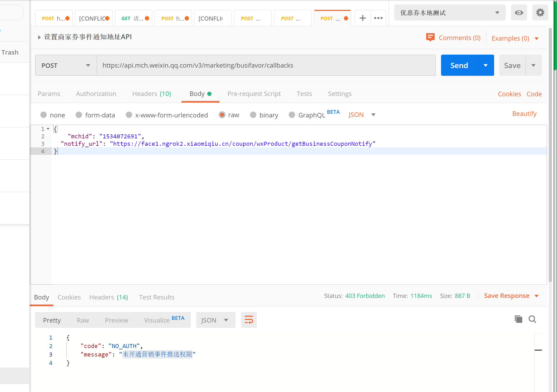The height and width of the screenshot is (392, 557).
Task: Choose x-www-form-urlencoded body type
Action: (x=129, y=115)
